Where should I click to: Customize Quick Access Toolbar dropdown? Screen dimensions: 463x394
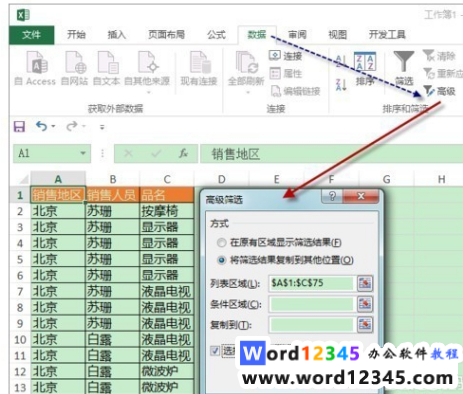tap(102, 127)
